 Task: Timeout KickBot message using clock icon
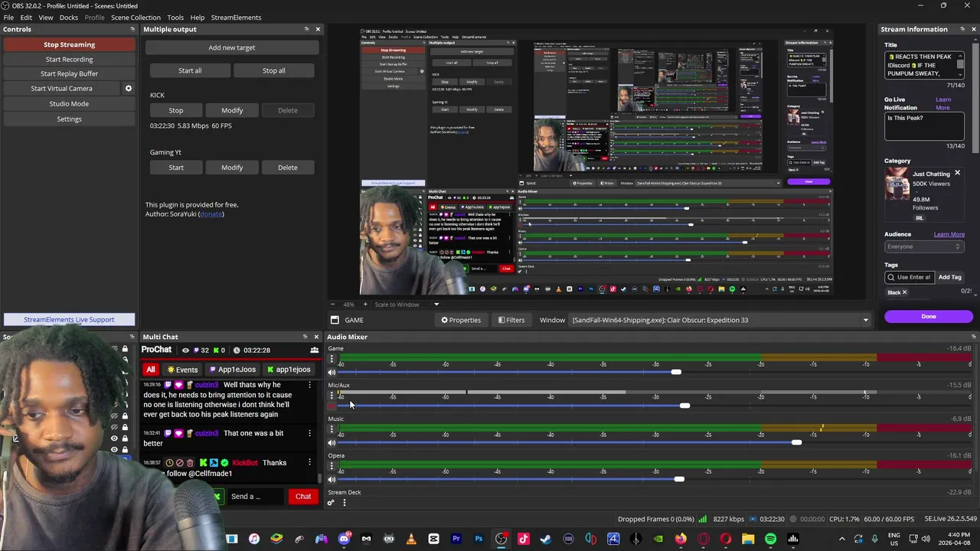(x=169, y=463)
